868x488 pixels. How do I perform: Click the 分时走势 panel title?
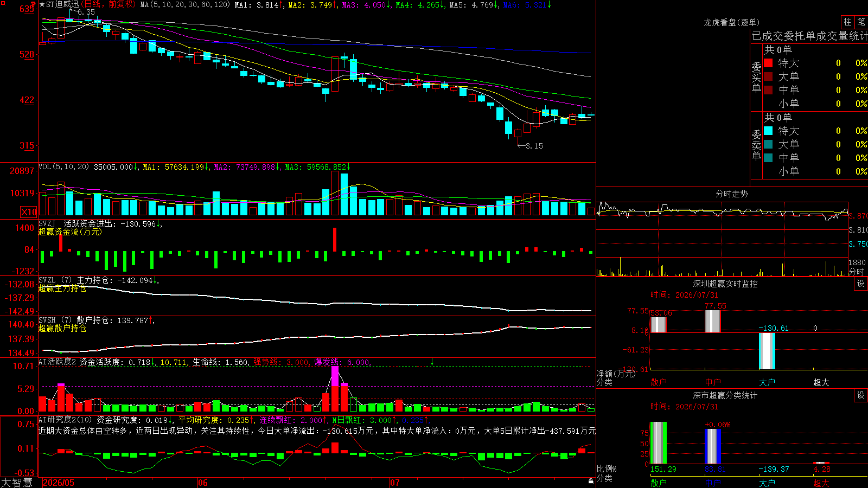coord(732,194)
